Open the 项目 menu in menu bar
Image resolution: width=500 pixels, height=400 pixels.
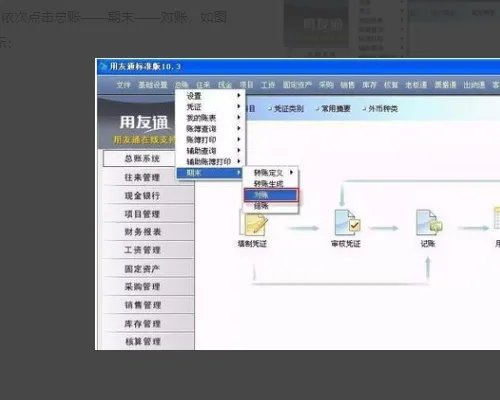pos(247,85)
